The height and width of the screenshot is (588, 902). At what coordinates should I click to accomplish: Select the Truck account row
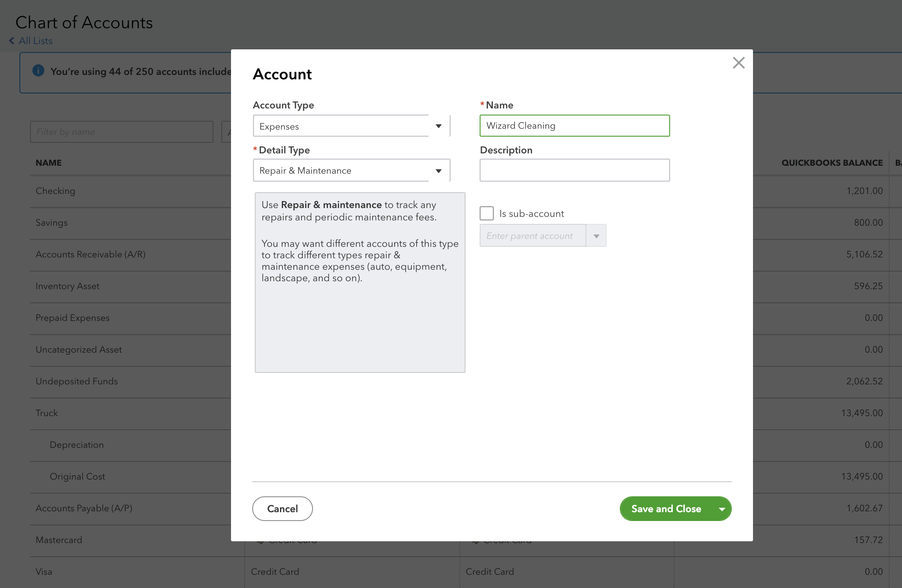click(x=47, y=413)
